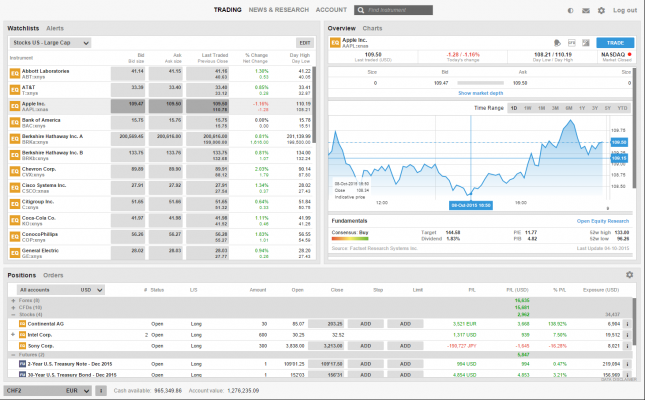Switch to the Charts tab

372,28
